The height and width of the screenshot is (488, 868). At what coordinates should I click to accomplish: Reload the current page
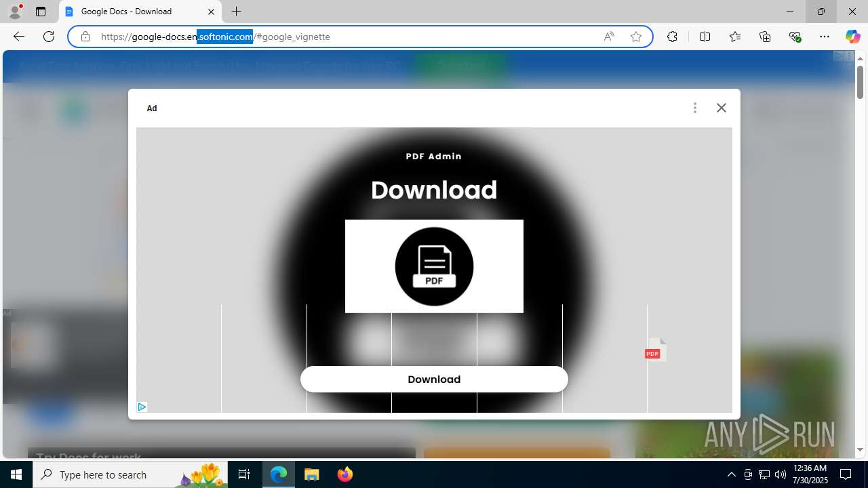tap(49, 37)
